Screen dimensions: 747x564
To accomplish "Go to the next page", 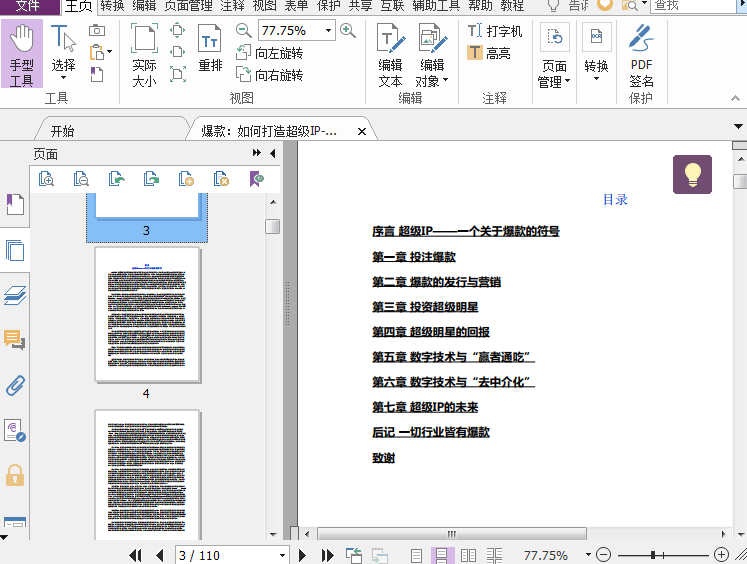I will click(302, 555).
